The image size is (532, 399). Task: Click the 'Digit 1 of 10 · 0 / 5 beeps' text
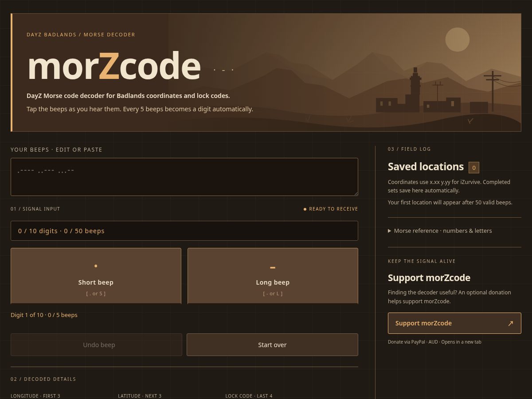(44, 315)
